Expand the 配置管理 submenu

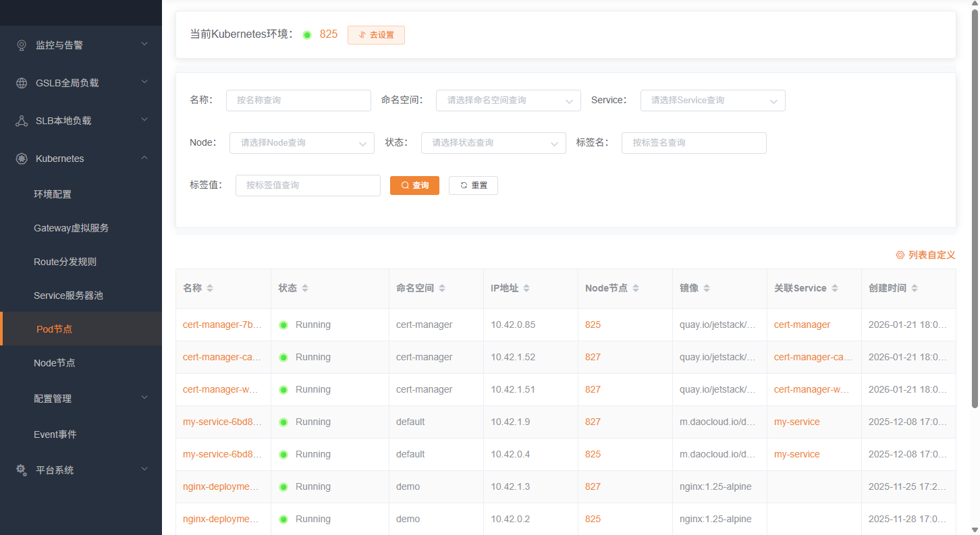(81, 399)
